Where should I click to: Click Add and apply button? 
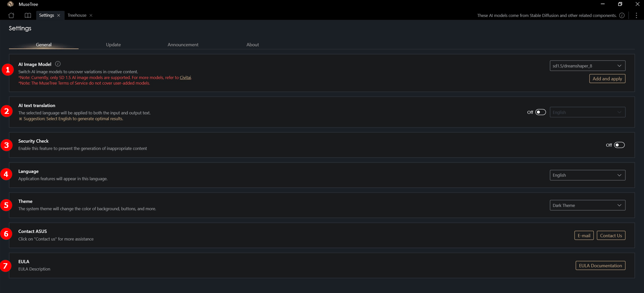[x=607, y=79]
